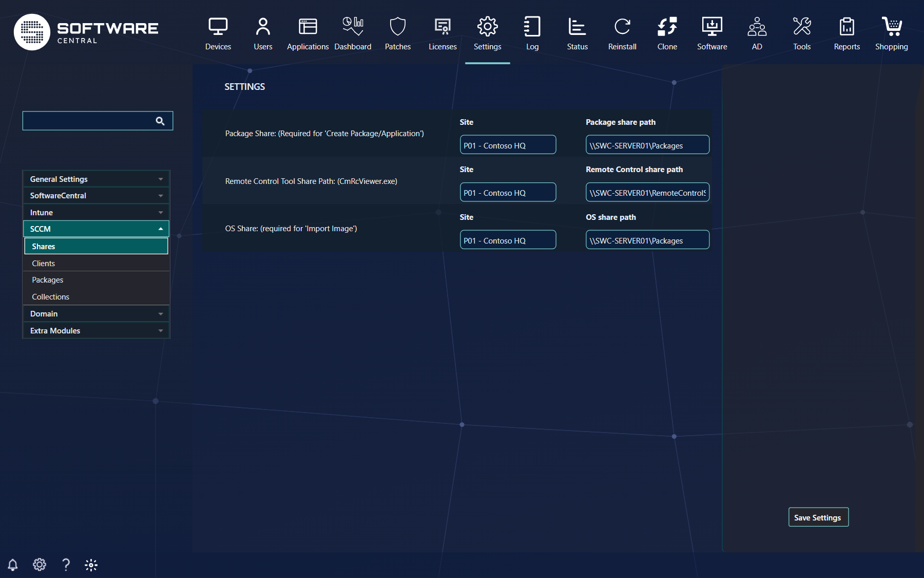This screenshot has width=924, height=578.
Task: Go to Applications view
Action: (x=308, y=33)
